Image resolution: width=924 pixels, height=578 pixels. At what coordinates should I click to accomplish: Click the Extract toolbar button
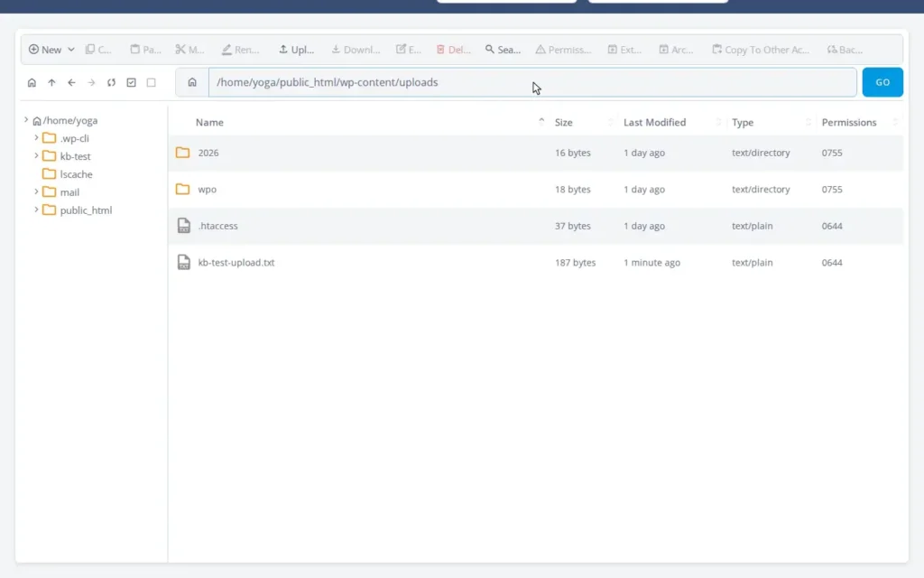624,50
